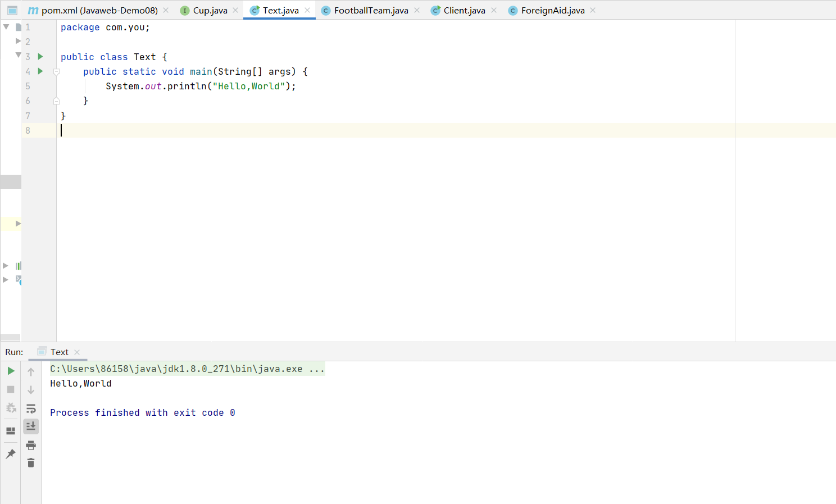Click the println call in System.out.println
Image resolution: width=836 pixels, height=504 pixels.
[x=187, y=87]
